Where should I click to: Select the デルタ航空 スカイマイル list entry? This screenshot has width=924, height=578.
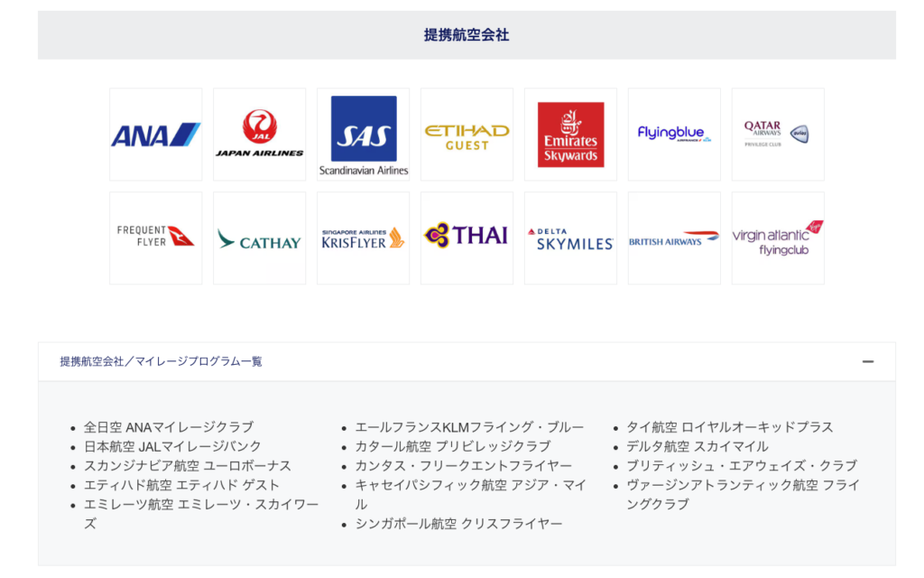tap(698, 446)
